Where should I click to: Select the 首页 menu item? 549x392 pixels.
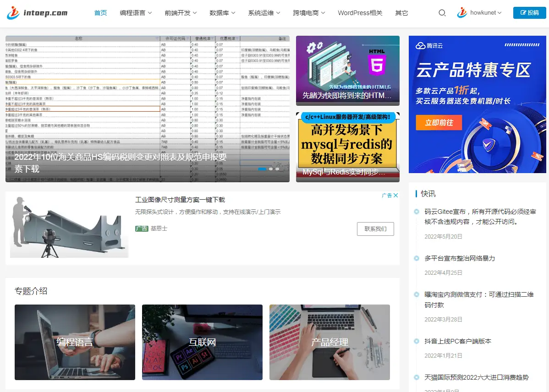[x=100, y=13]
